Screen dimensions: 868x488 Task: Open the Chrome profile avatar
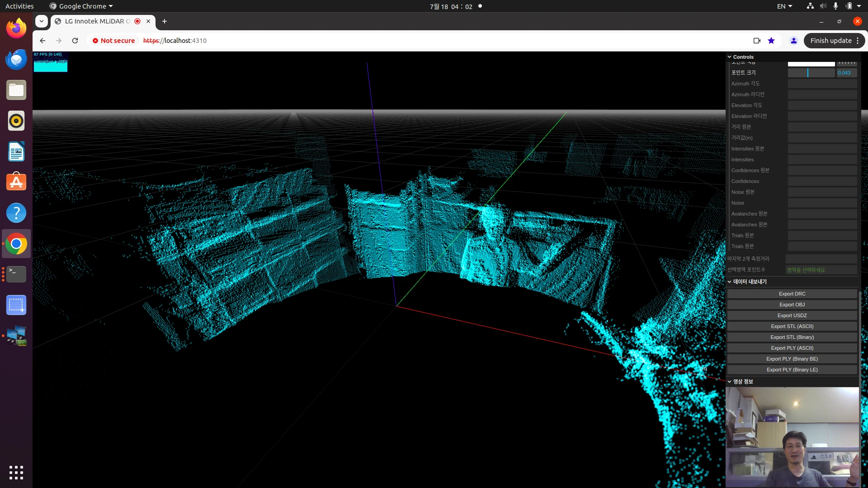click(x=793, y=41)
